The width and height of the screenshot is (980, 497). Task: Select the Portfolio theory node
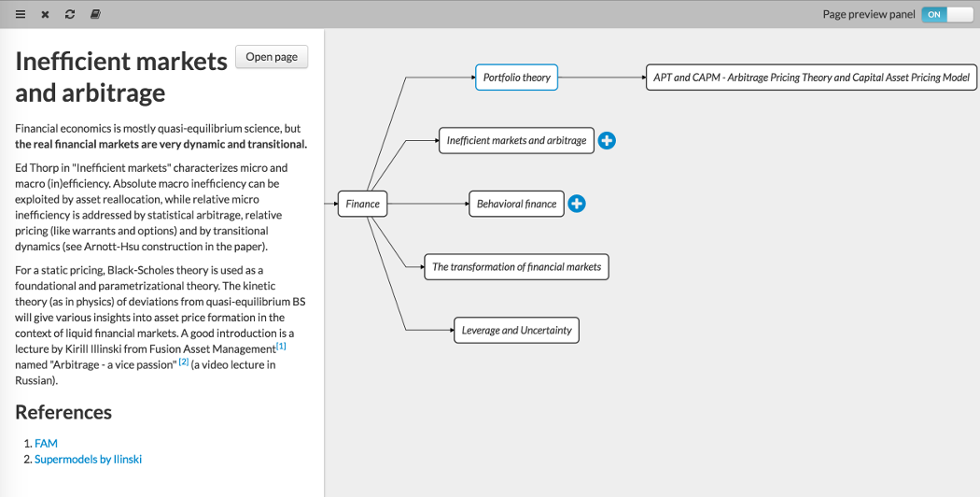(516, 78)
